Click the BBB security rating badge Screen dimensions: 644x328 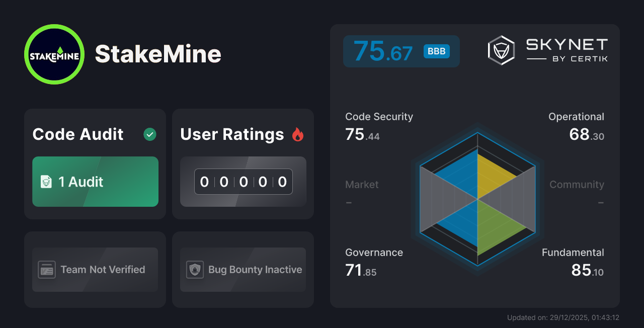[437, 51]
